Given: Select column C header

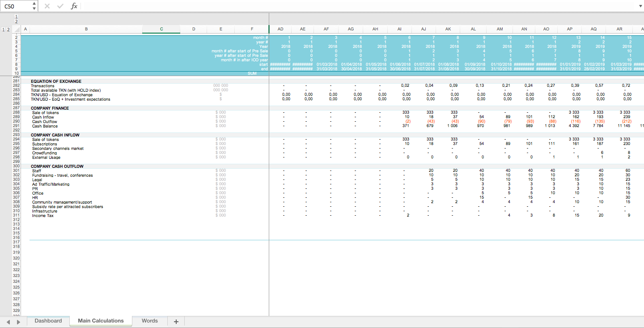Looking at the screenshot, I should coord(161,30).
